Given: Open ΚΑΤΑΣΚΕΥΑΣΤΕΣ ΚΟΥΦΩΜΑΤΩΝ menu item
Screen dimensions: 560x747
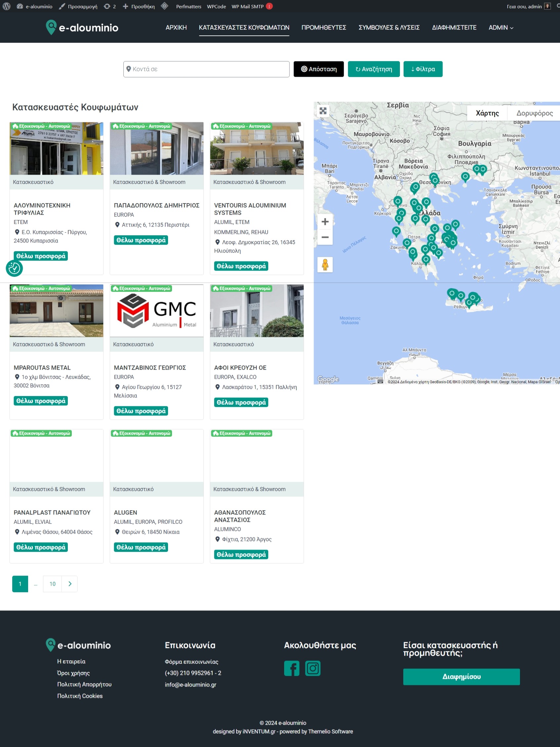Looking at the screenshot, I should [x=244, y=28].
